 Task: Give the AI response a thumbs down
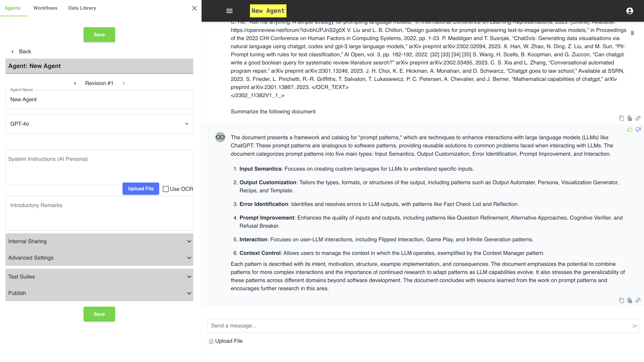[638, 129]
